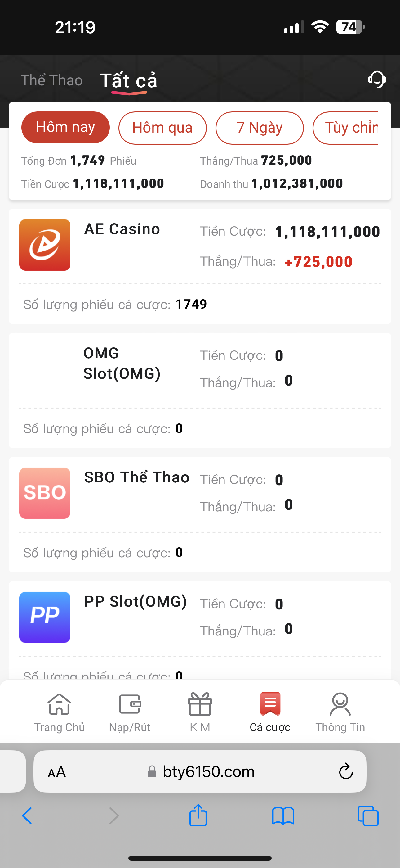This screenshot has height=868, width=400.
Task: Open the AE Casino logo
Action: pos(45,245)
